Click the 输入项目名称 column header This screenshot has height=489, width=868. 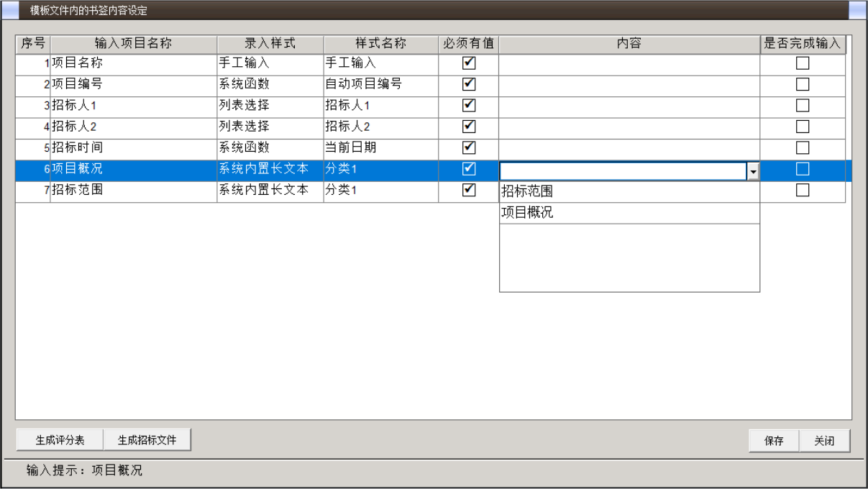click(134, 44)
